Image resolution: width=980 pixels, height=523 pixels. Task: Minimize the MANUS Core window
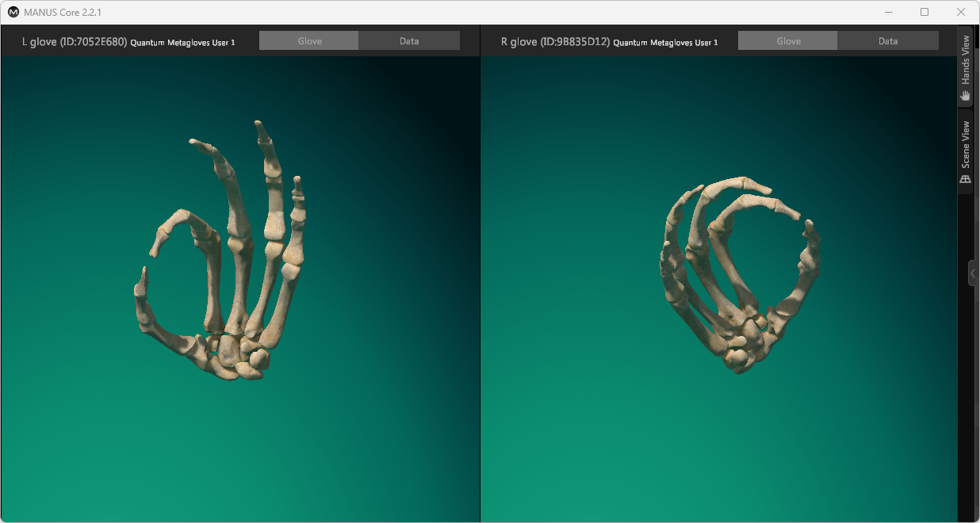pos(888,13)
